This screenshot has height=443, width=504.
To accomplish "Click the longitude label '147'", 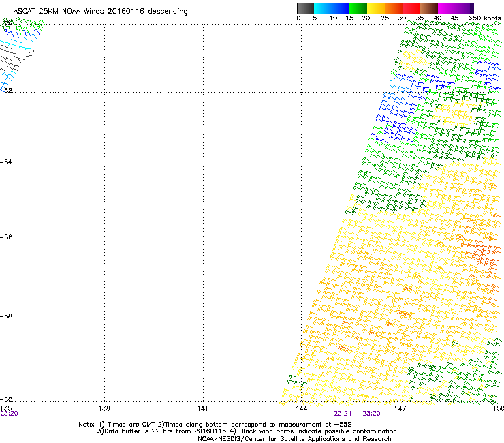I will [400, 408].
